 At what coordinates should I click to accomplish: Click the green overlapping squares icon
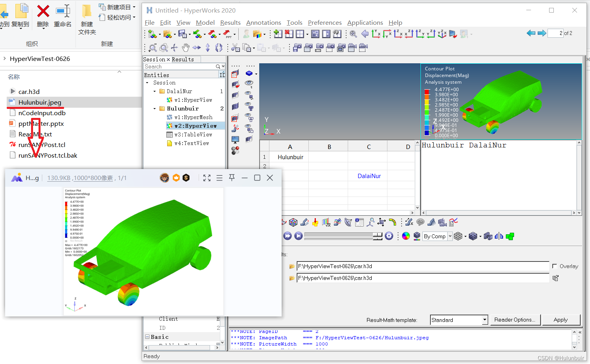(510, 236)
